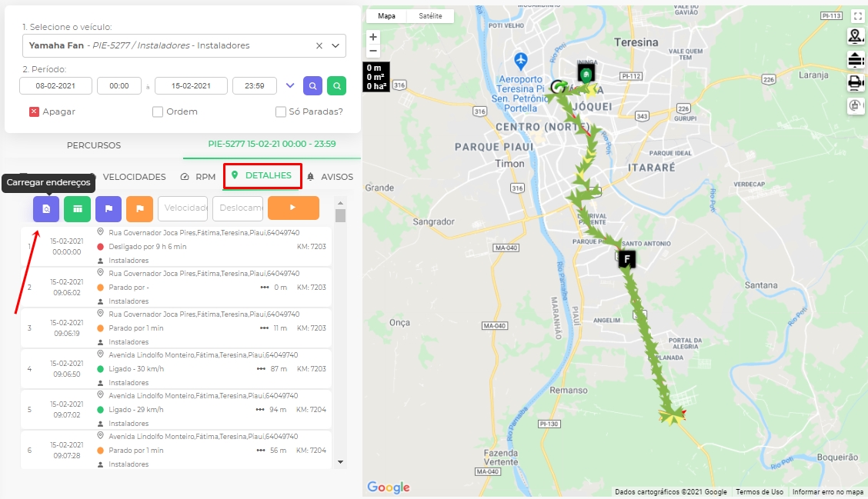Zoom out the map with minus button
The image size is (868, 499).
(373, 51)
